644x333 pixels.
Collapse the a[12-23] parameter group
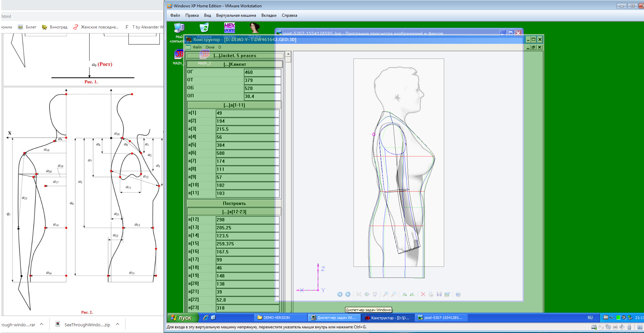point(234,212)
